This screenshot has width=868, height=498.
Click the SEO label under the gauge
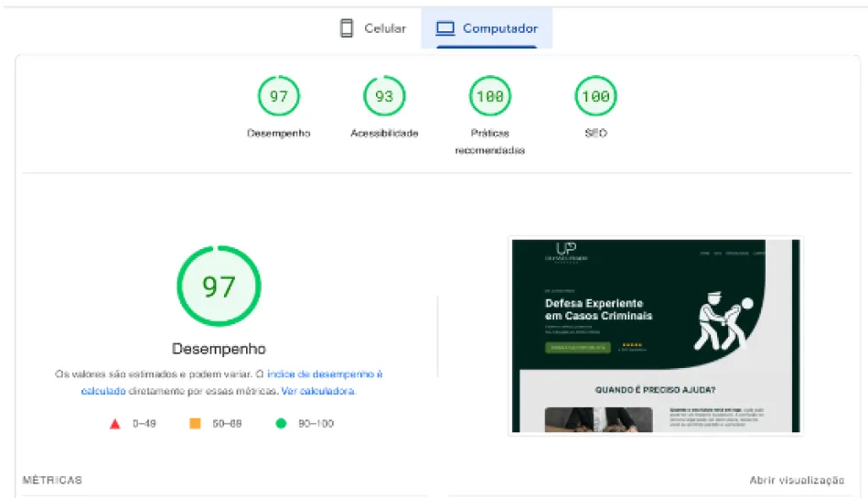[x=595, y=134]
